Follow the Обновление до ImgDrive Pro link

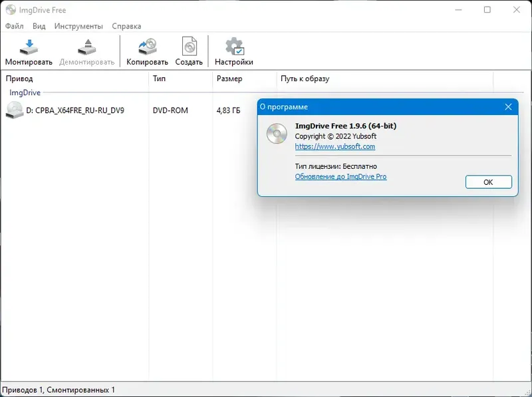coord(340,176)
